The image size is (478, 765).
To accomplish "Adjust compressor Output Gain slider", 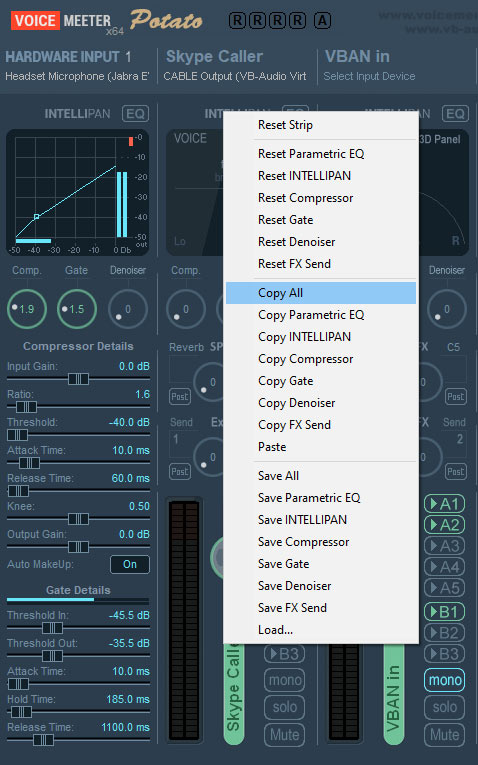I will [x=78, y=546].
